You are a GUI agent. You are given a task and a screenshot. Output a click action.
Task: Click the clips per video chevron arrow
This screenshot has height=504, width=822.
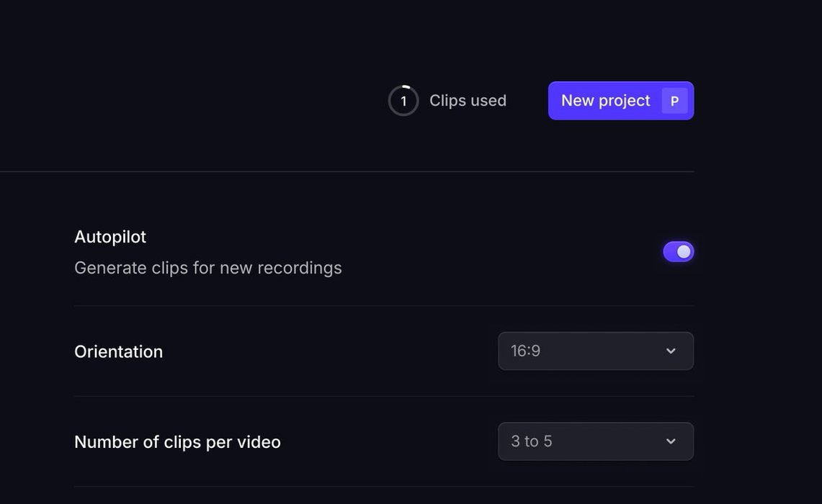coord(671,441)
